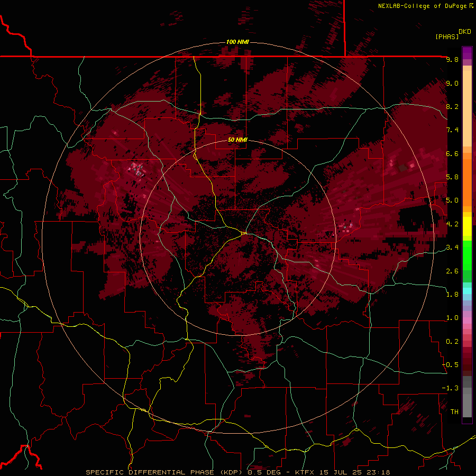Pick the bright green swatch beside the 3.4 value
This screenshot has height=476, width=476.
coord(467,255)
